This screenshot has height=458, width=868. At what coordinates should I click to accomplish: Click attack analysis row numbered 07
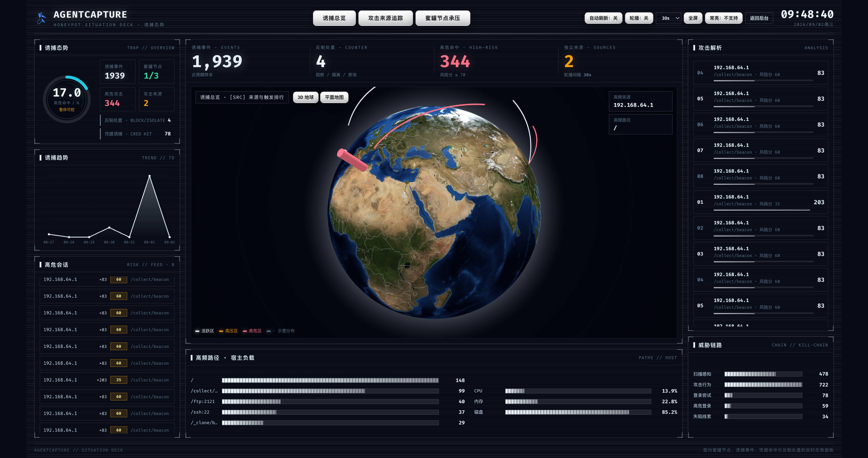pos(760,151)
